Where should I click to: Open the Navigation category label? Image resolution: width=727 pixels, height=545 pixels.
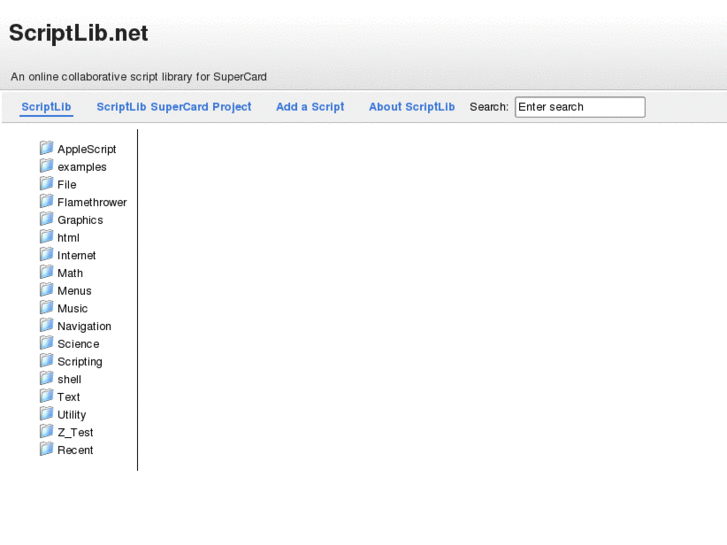click(84, 327)
